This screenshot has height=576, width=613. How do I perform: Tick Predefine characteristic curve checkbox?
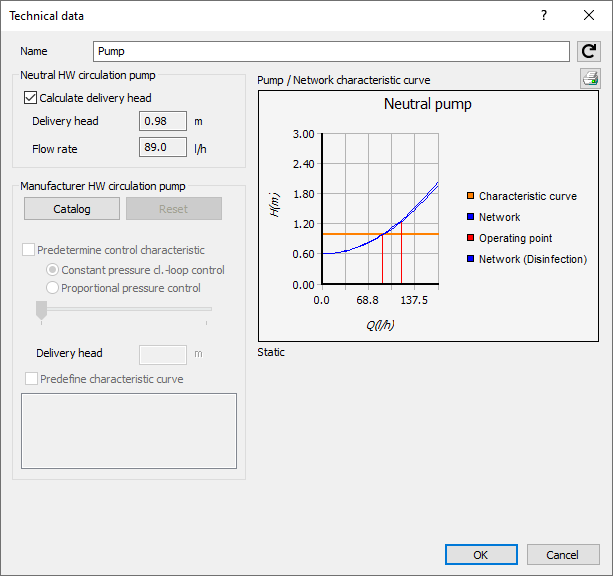[31, 379]
